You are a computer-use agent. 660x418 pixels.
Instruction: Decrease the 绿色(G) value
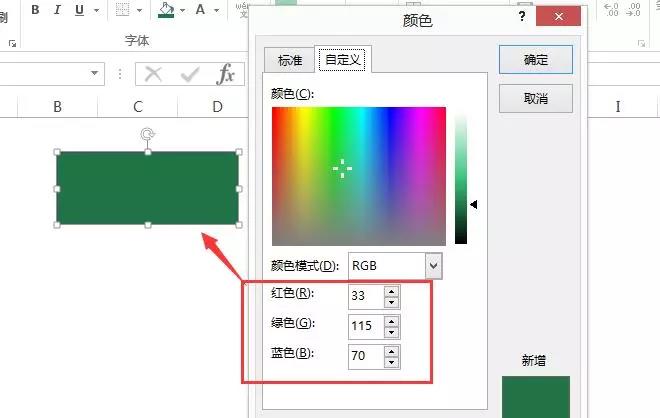pos(391,332)
